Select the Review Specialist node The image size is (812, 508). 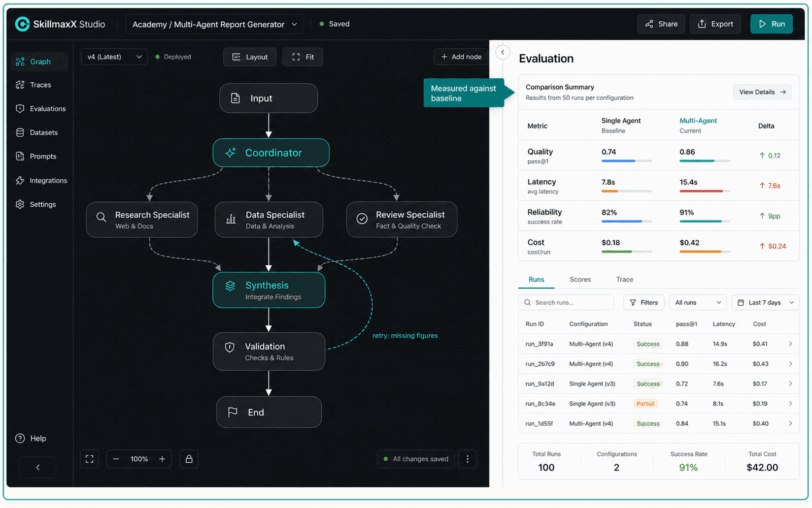tap(402, 220)
